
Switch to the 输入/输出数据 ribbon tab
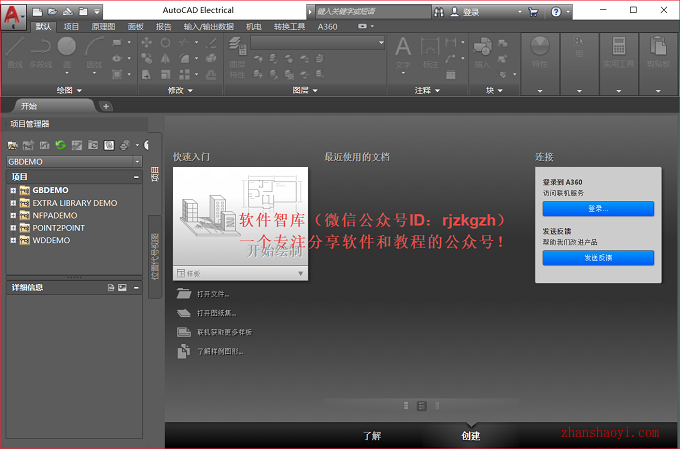pyautogui.click(x=209, y=26)
